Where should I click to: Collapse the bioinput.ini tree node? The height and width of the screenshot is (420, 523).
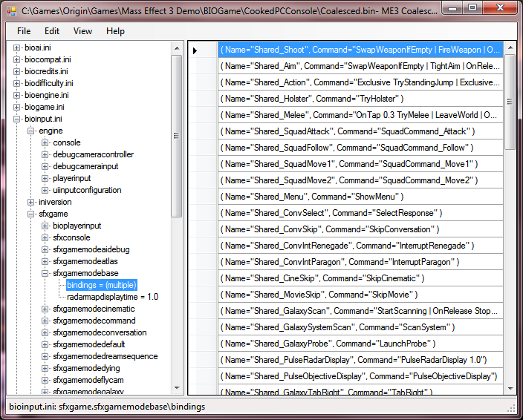coord(17,119)
